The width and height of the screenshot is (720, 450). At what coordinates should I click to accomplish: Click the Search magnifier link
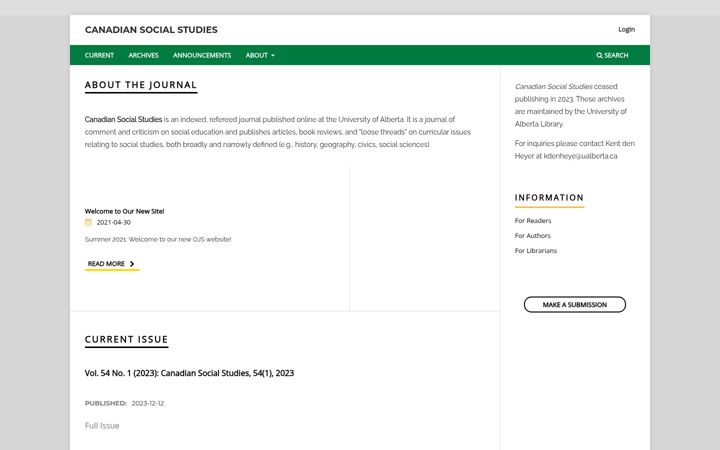coord(612,55)
